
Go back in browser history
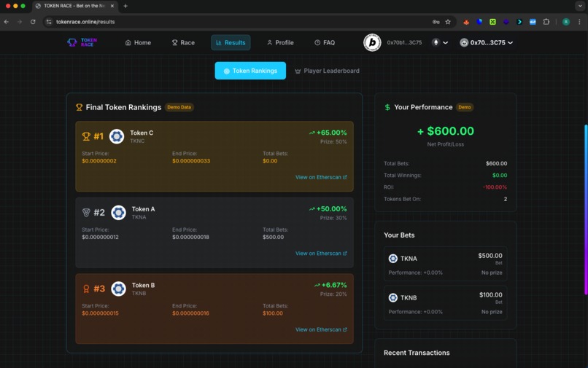pos(7,22)
